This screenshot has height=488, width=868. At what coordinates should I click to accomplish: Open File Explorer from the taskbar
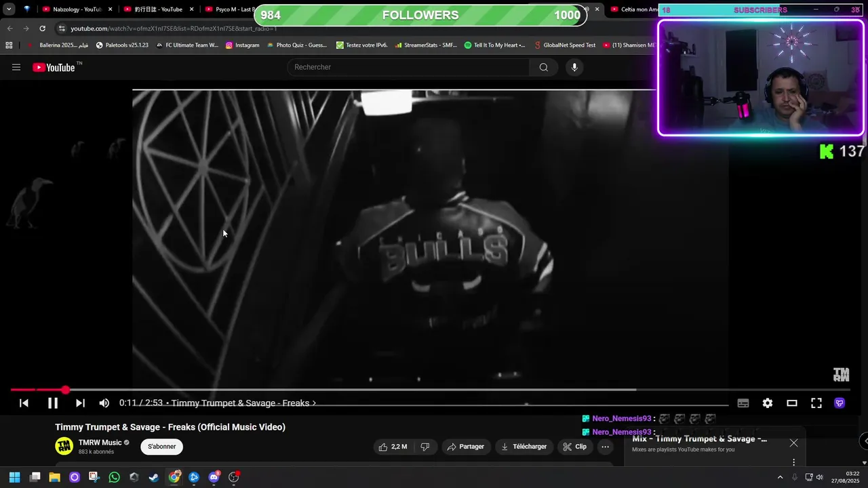pyautogui.click(x=54, y=477)
